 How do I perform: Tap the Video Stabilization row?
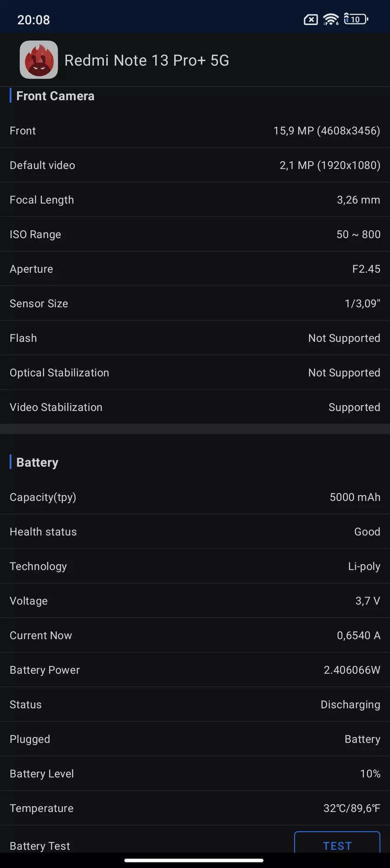tap(195, 407)
